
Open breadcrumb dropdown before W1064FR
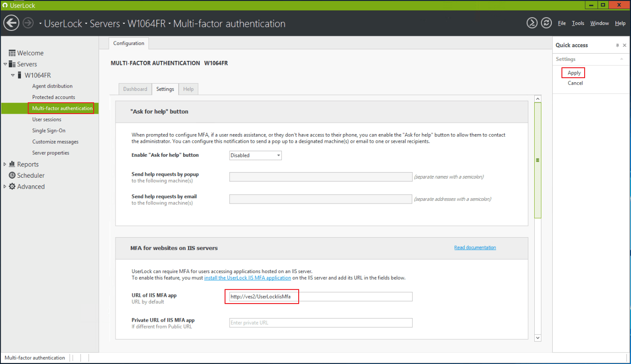pos(124,24)
